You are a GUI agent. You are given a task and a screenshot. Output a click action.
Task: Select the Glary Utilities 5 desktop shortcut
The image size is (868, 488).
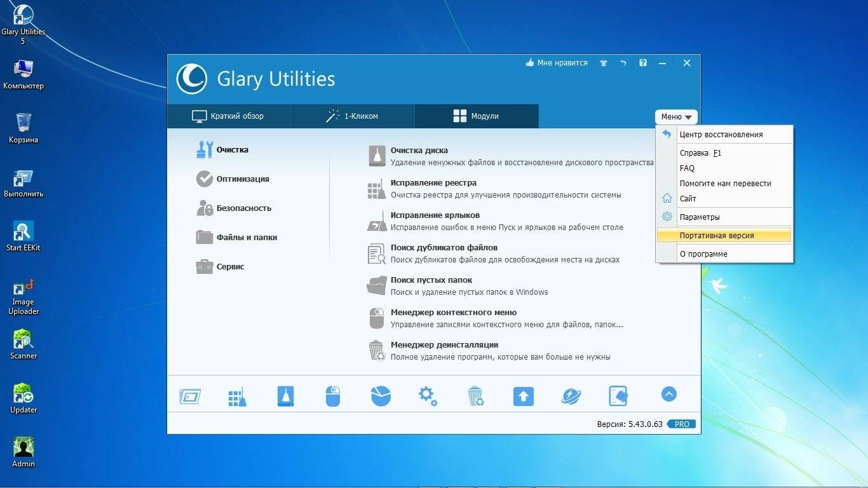[x=23, y=25]
